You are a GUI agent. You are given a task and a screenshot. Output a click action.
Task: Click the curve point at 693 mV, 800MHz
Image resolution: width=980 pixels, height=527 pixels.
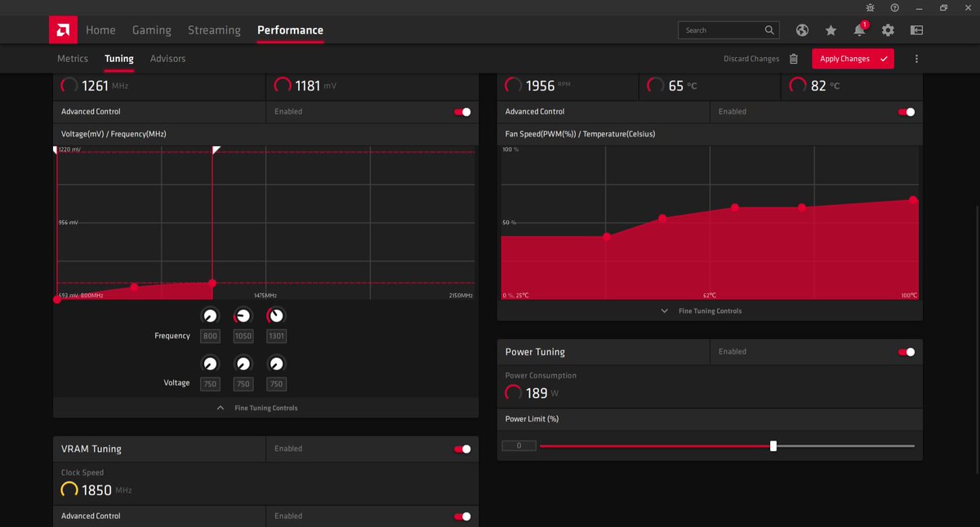click(x=56, y=300)
